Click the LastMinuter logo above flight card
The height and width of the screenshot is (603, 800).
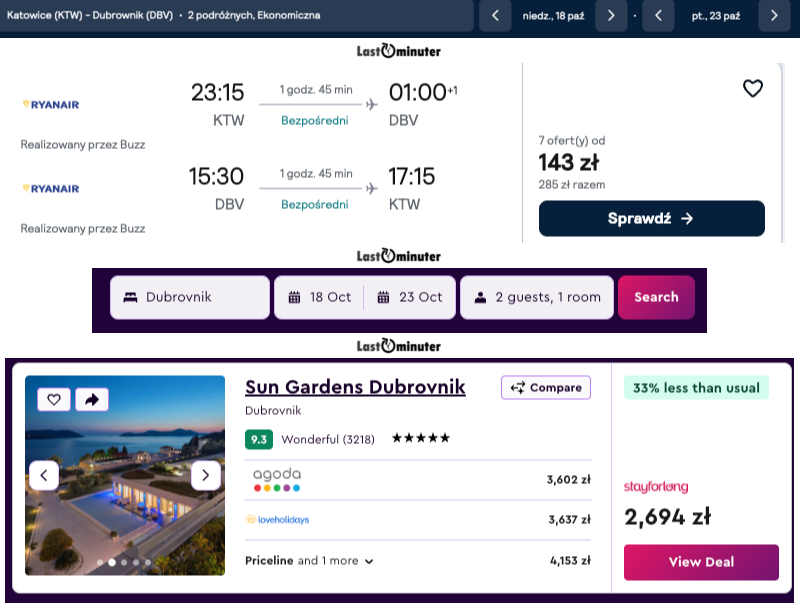[x=398, y=51]
